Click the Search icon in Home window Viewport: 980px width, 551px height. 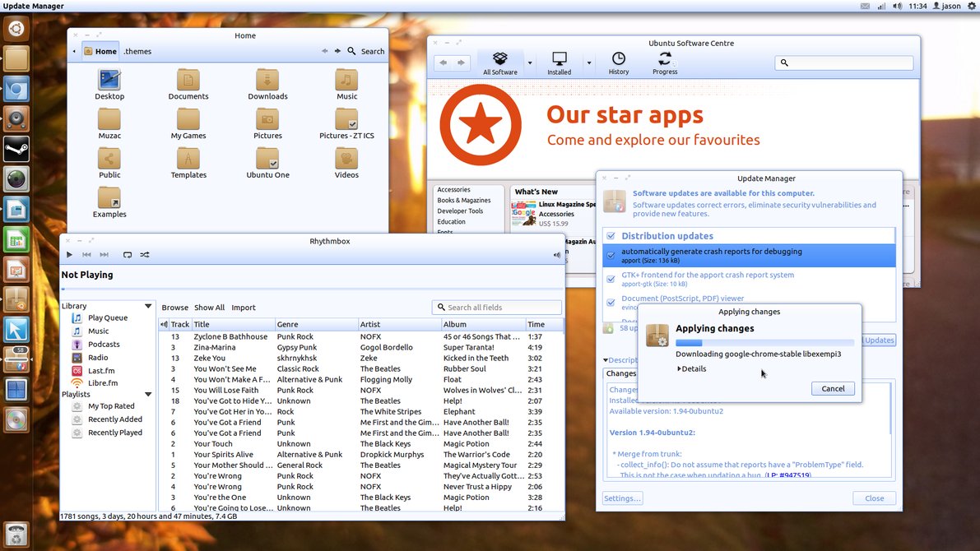point(352,51)
